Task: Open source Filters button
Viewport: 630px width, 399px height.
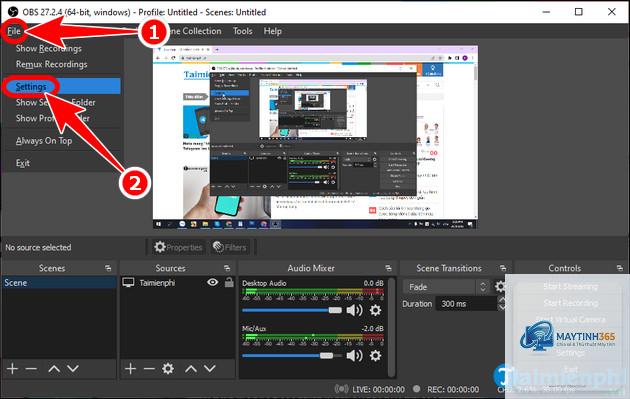Action: pyautogui.click(x=229, y=247)
